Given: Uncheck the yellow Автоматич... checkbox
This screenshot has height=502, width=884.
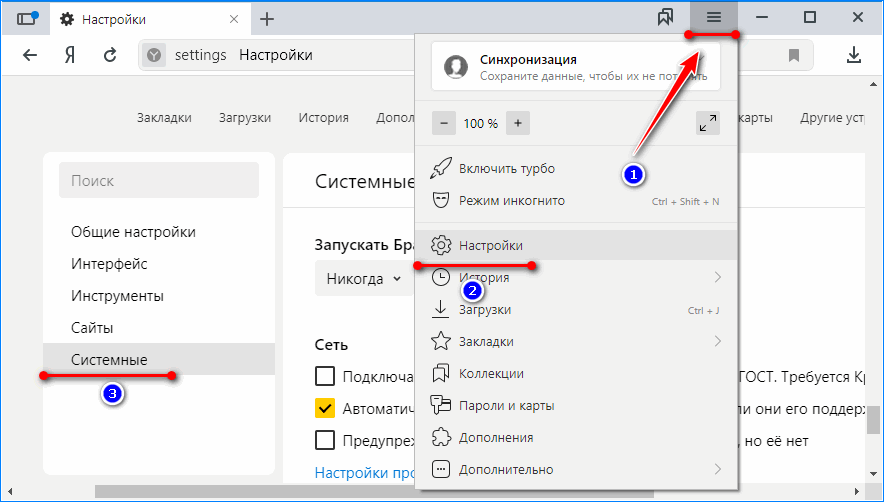Looking at the screenshot, I should [x=325, y=408].
